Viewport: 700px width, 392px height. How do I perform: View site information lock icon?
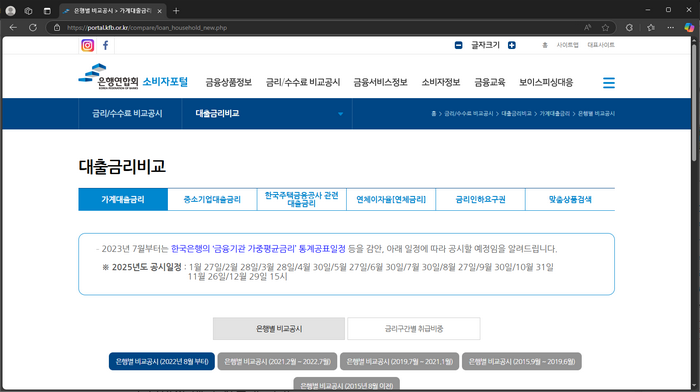tap(57, 28)
